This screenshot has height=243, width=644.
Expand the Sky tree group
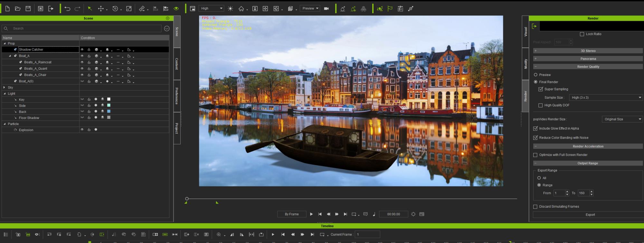point(4,87)
